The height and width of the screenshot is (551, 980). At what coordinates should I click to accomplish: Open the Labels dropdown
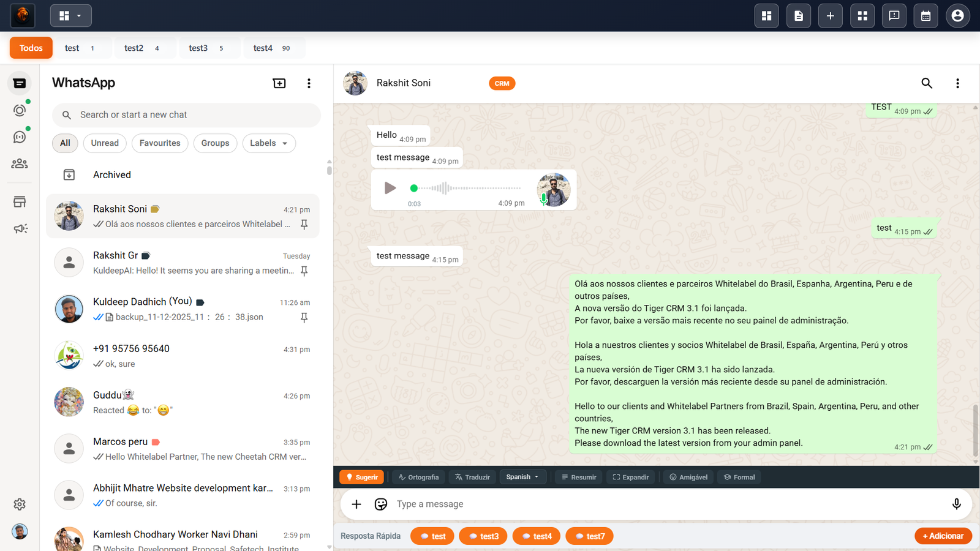269,143
